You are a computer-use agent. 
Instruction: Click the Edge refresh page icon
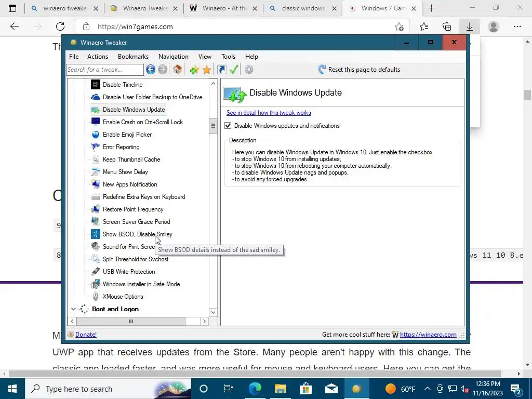coord(60,26)
